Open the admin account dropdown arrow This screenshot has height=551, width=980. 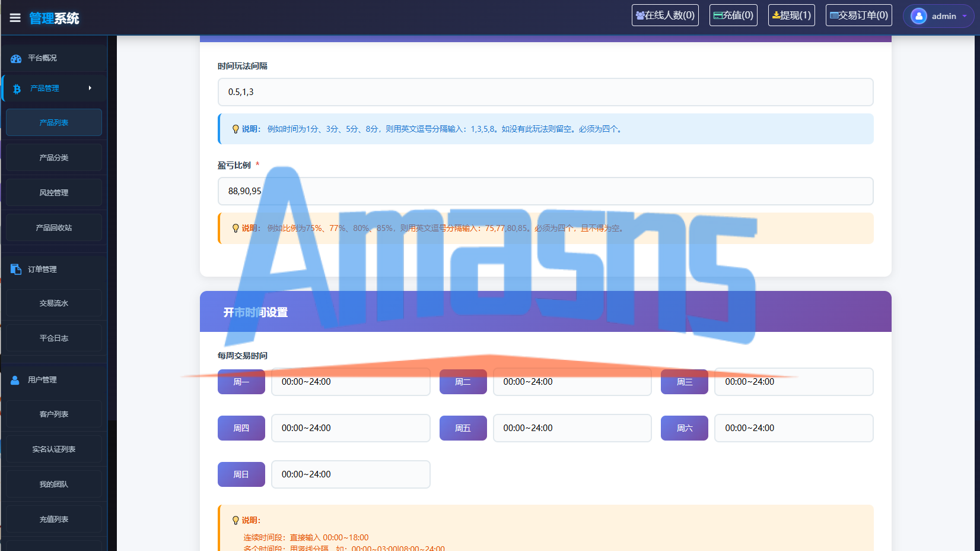(965, 16)
